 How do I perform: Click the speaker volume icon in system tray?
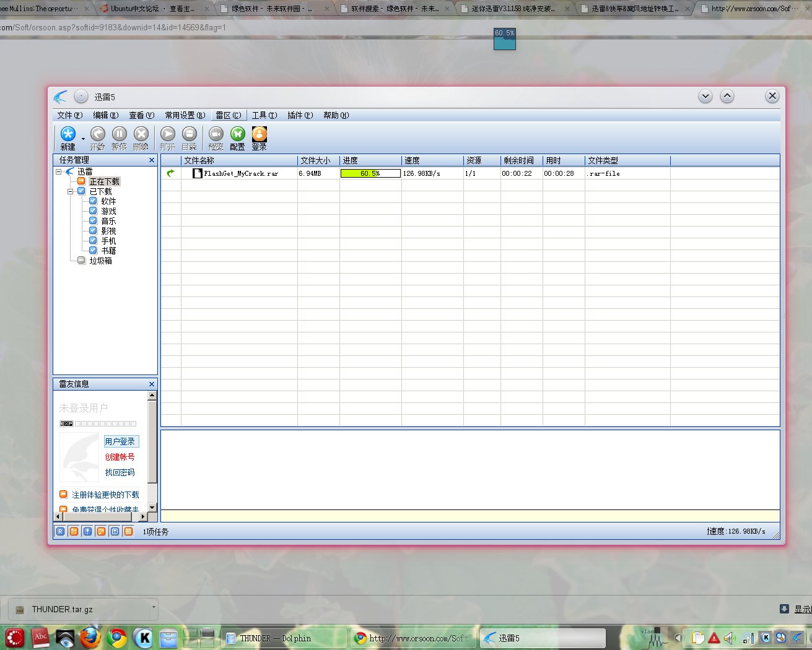tap(730, 638)
